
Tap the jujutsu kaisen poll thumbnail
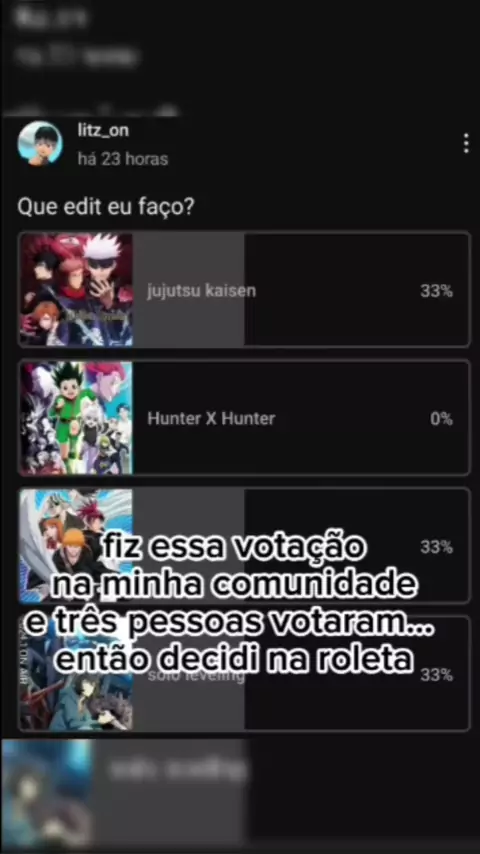click(76, 289)
